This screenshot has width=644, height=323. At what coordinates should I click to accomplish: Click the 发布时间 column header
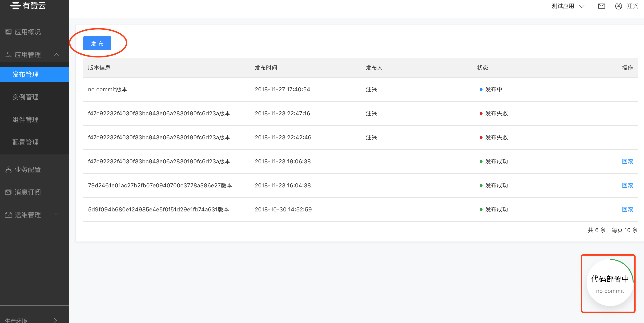click(x=266, y=68)
